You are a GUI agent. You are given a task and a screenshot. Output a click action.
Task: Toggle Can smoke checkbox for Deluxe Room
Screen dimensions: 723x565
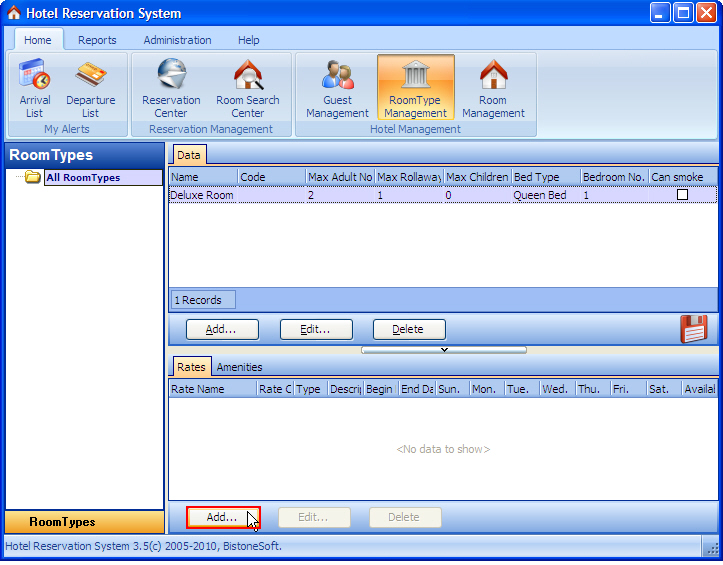(683, 195)
